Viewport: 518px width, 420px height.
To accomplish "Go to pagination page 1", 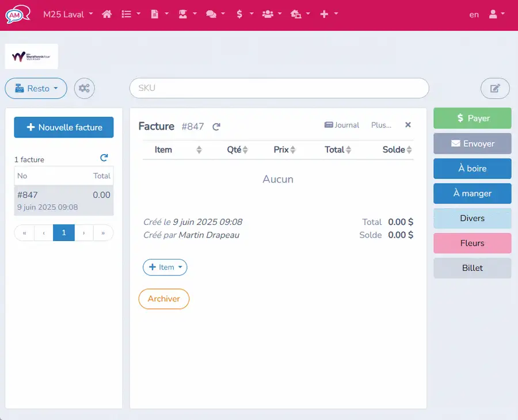I will pos(64,233).
